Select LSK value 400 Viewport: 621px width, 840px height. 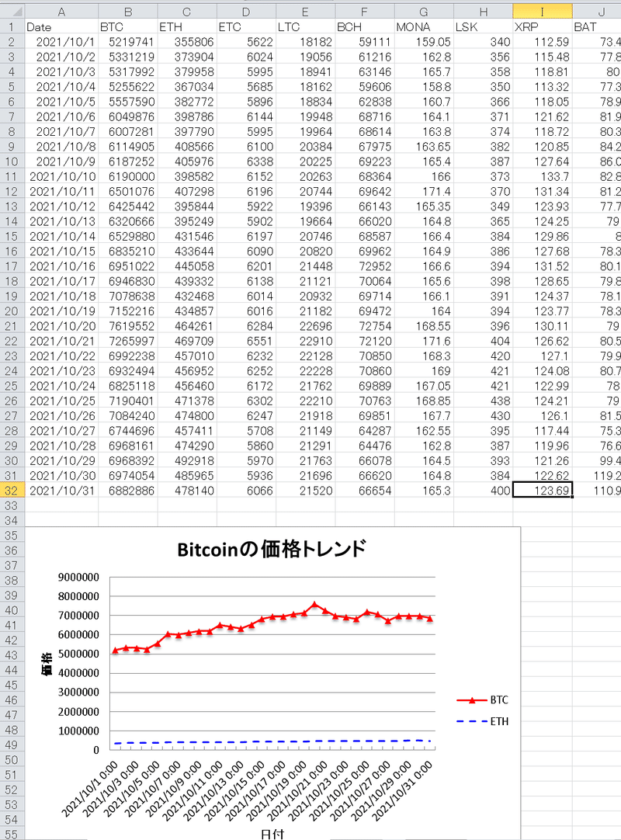pos(484,490)
